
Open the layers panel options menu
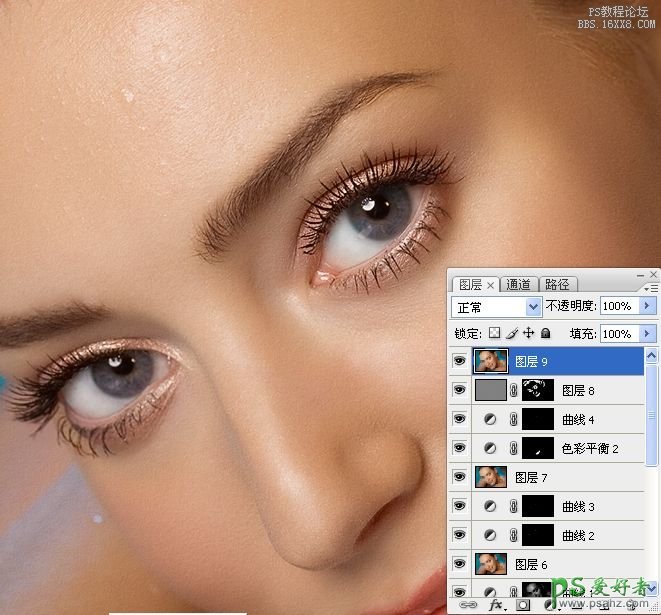651,288
